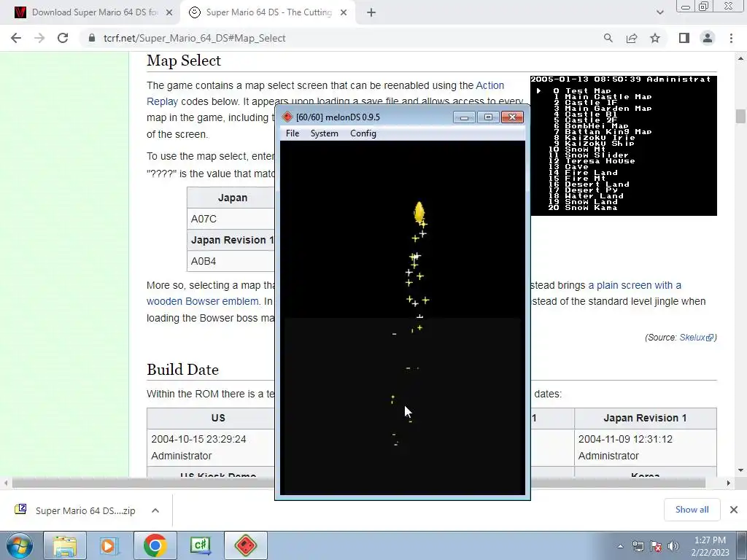Go forward in Chrome history

[39, 38]
